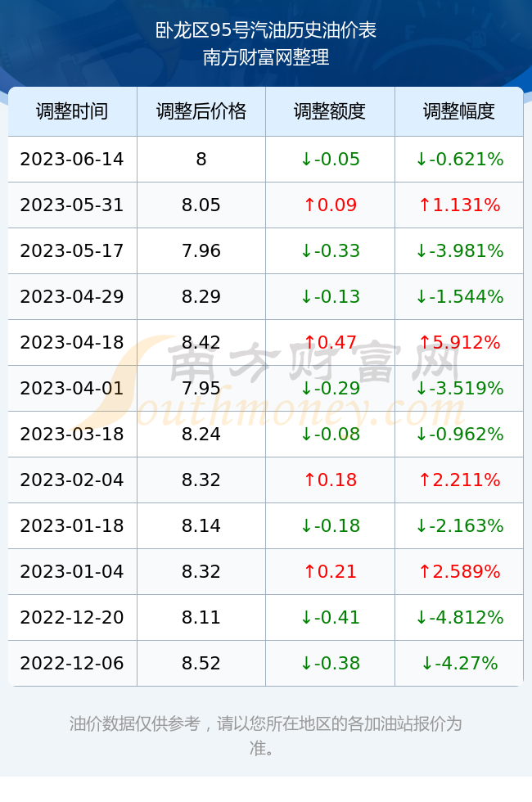
Task: Click the title 卧龙区95号汽油历史油价表
Action: pyautogui.click(x=266, y=31)
